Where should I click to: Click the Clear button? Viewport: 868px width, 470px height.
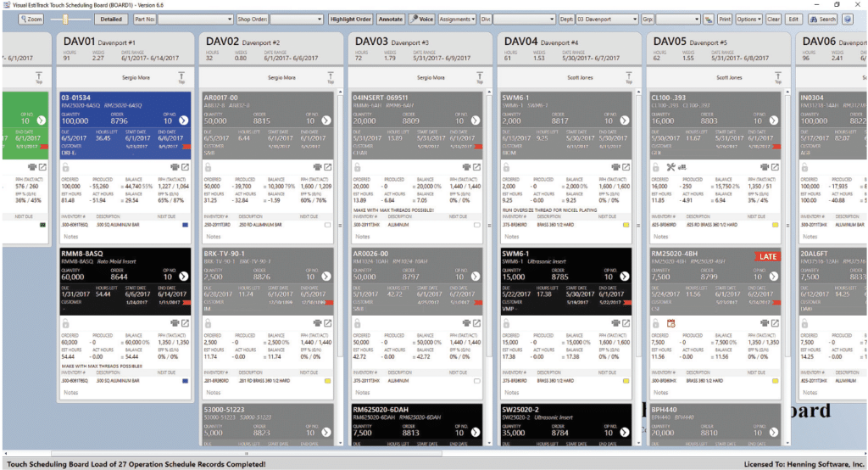(773, 19)
